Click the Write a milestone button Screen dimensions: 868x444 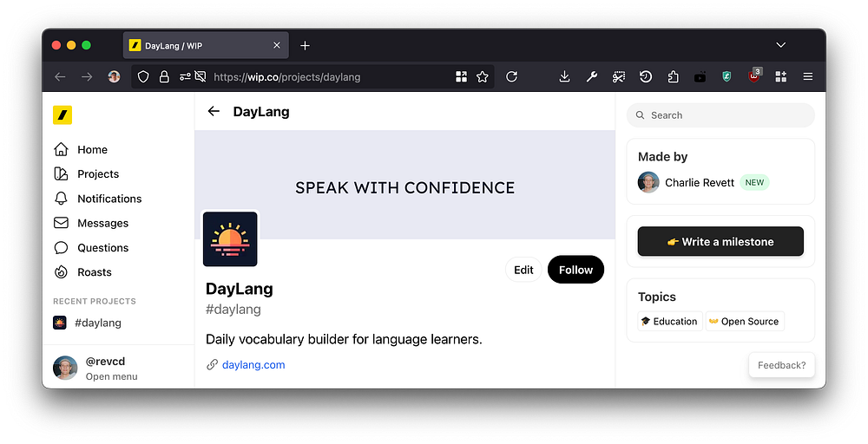tap(720, 242)
